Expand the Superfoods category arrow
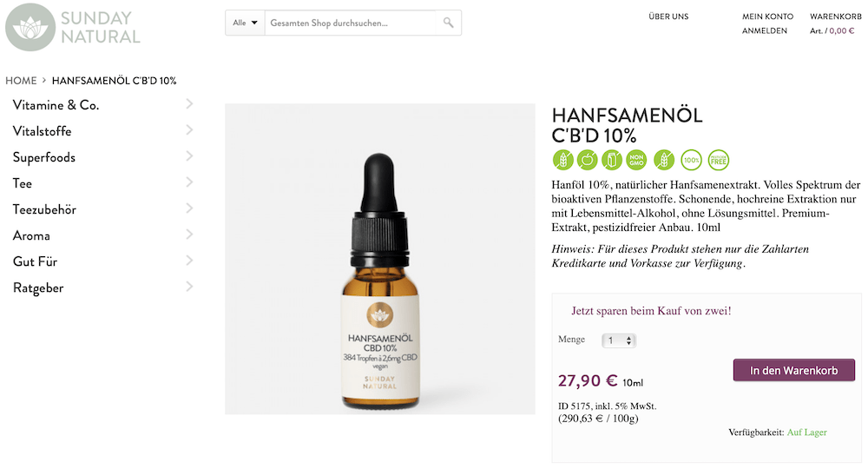Image resolution: width=868 pixels, height=469 pixels. coord(189,156)
